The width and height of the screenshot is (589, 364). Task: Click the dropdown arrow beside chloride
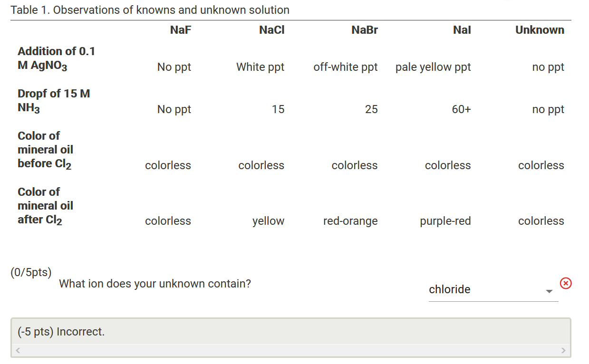[x=549, y=291]
